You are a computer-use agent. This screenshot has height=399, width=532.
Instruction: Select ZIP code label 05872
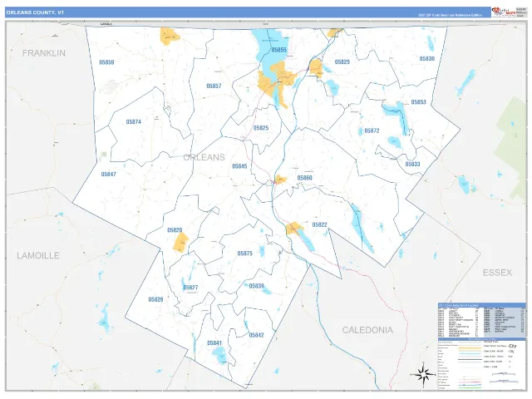(372, 131)
